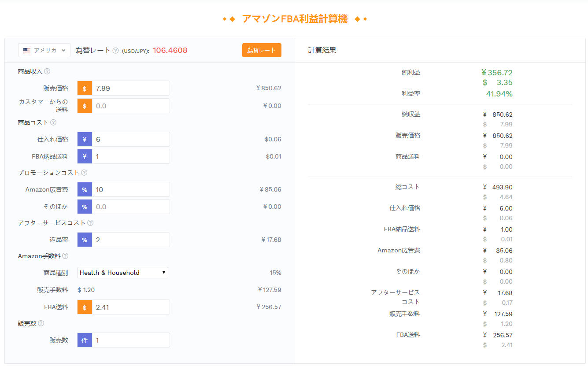Click the そのほか input field

pyautogui.click(x=131, y=207)
